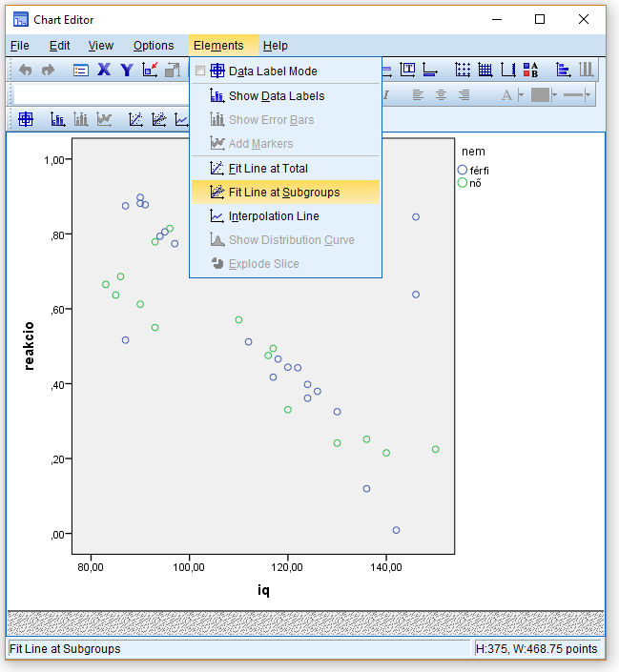
Task: Click the transpose chart horizontal bars icon
Action: 563,70
